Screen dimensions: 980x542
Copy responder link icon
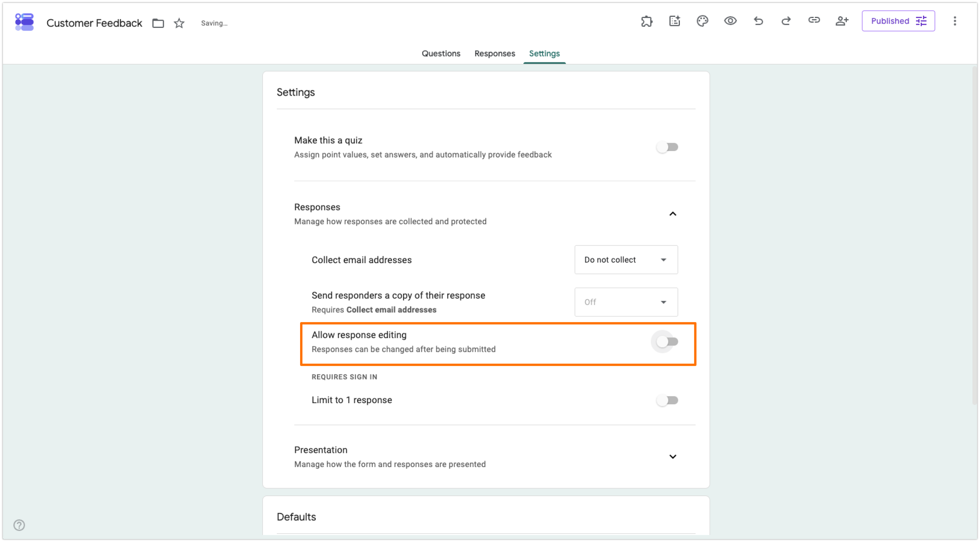[x=814, y=21]
